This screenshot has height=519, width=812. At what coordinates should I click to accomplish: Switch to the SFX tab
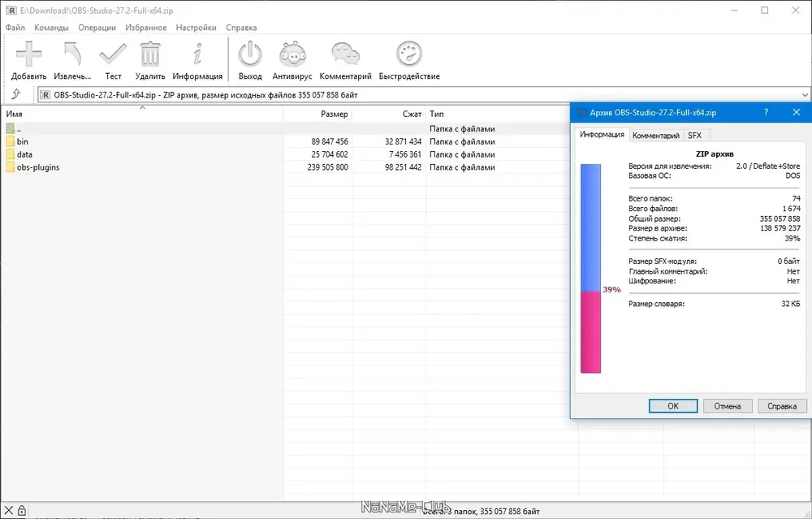point(695,135)
